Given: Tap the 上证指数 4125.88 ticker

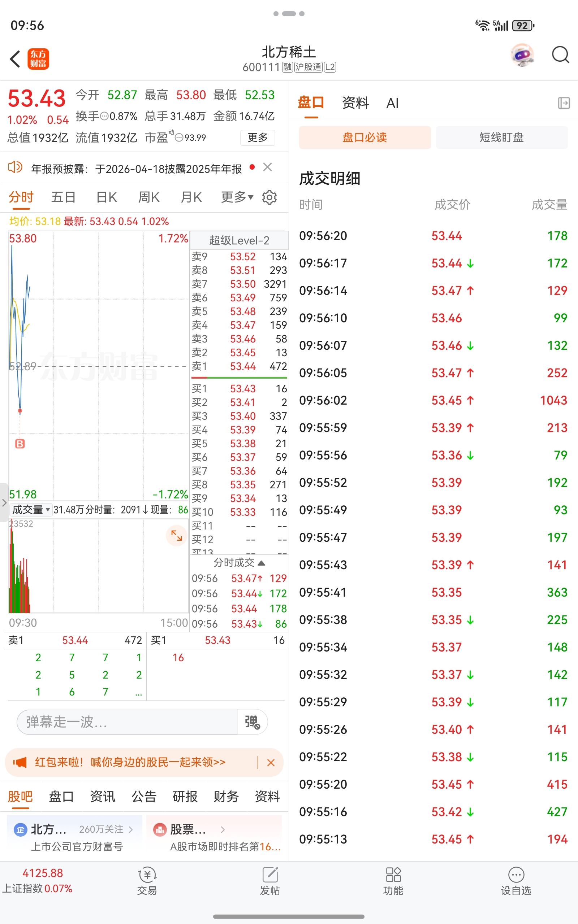Looking at the screenshot, I should click(38, 880).
